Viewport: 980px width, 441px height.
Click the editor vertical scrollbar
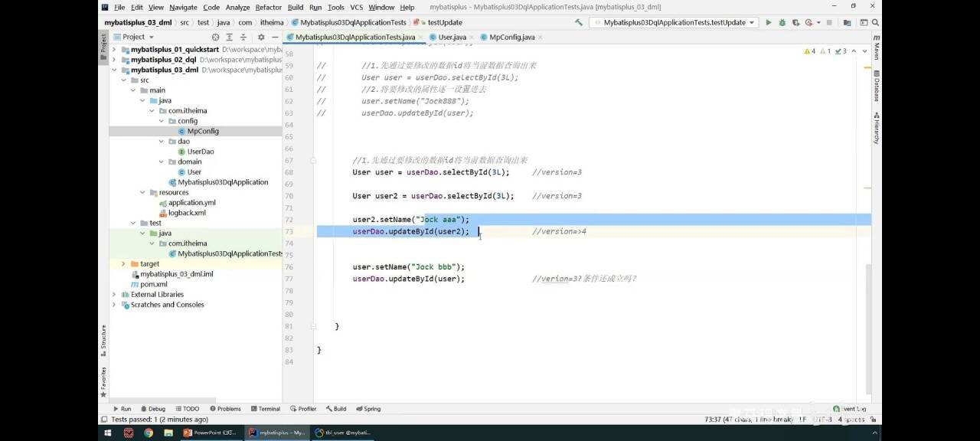pyautogui.click(x=868, y=329)
